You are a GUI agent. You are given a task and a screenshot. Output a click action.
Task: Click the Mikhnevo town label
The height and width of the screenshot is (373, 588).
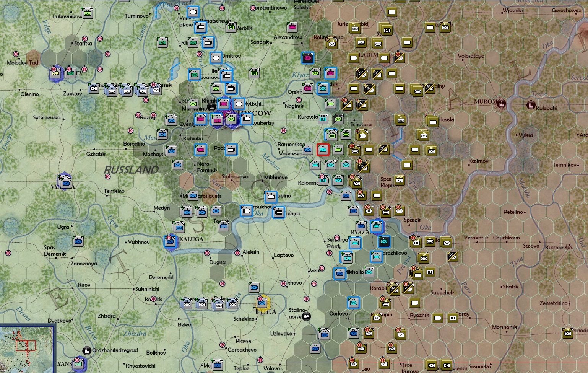click(x=276, y=178)
